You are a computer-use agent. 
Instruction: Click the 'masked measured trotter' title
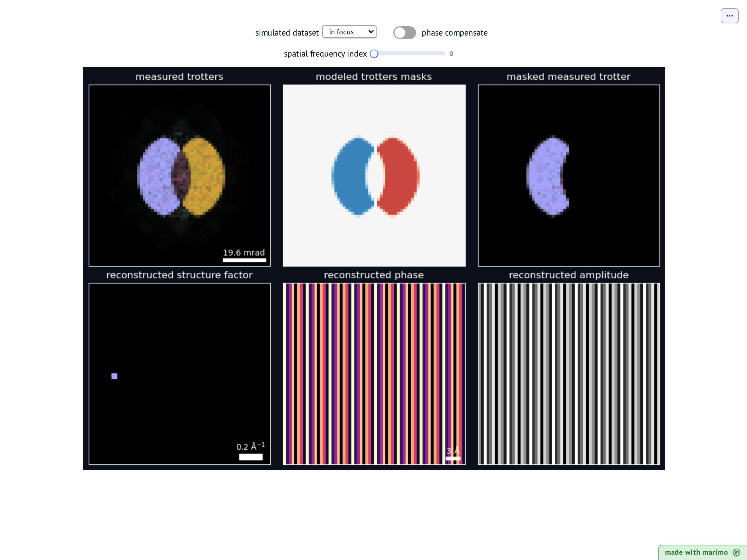568,77
